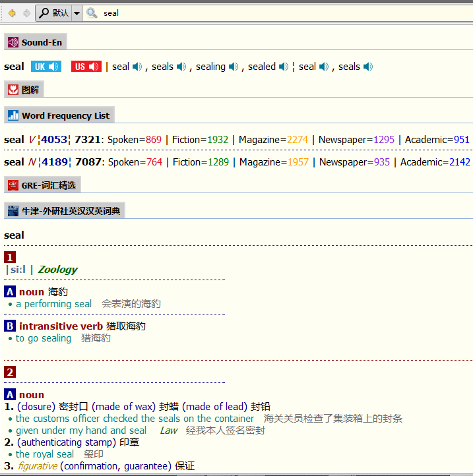The height and width of the screenshot is (476, 473).
Task: Play audio for first verb form seal
Action: tap(137, 67)
